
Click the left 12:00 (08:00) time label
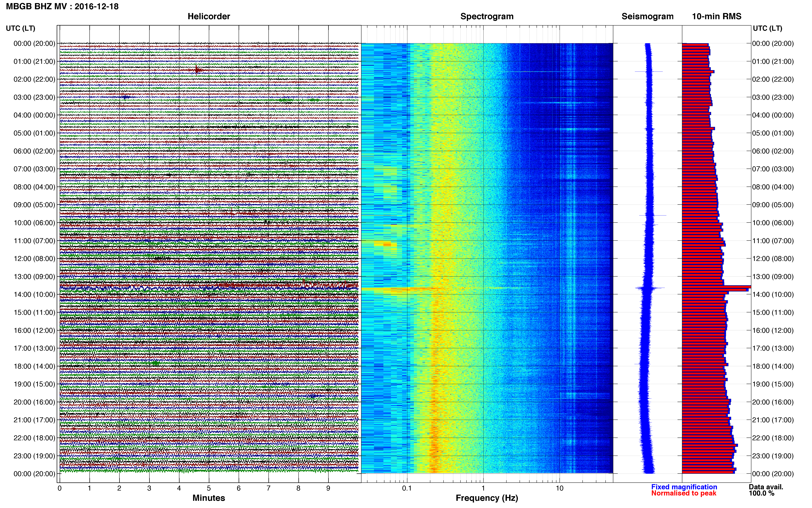[x=34, y=259]
